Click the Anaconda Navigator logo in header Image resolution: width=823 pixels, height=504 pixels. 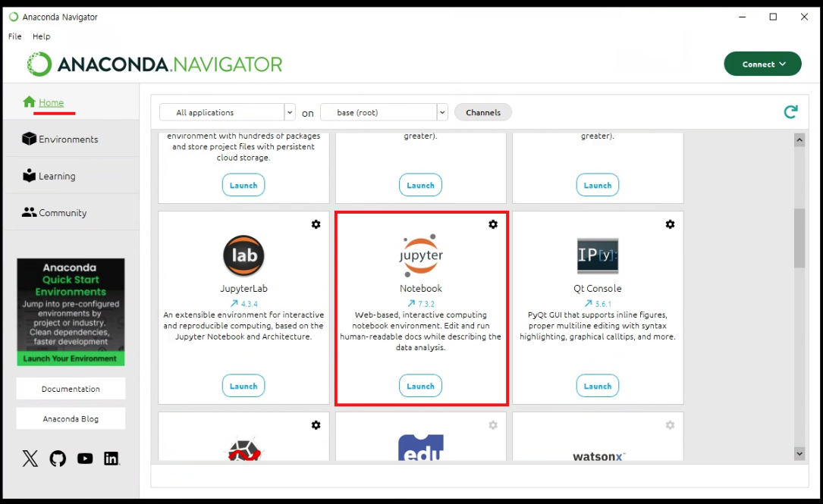click(155, 64)
